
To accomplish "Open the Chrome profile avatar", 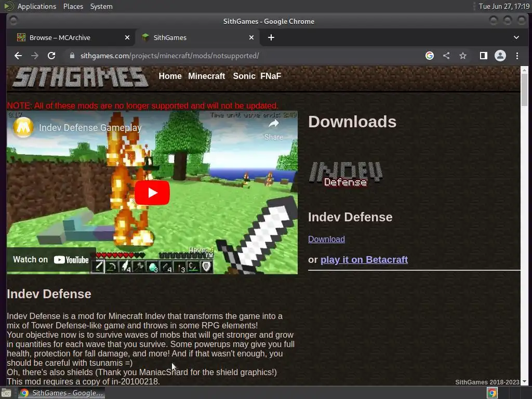I will click(x=500, y=56).
